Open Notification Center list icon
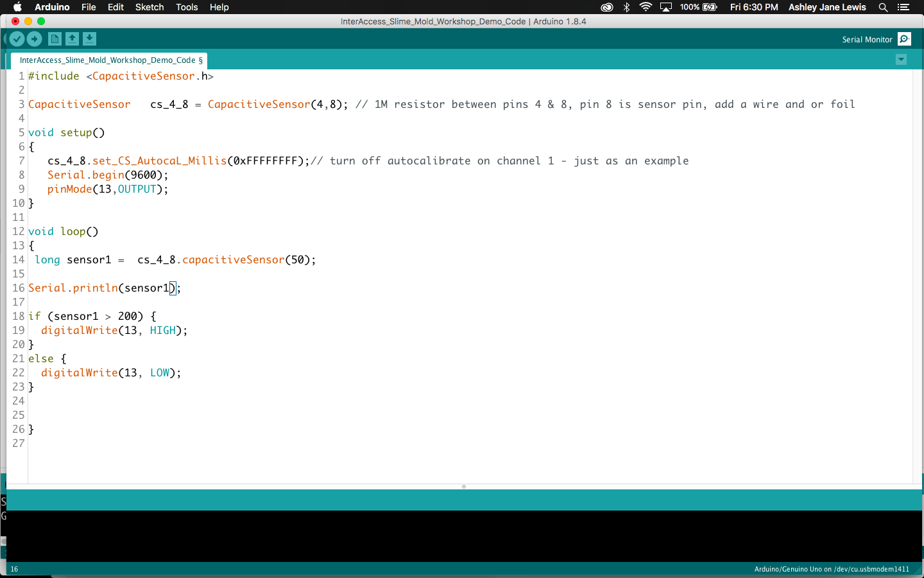The height and width of the screenshot is (578, 924). tap(903, 7)
